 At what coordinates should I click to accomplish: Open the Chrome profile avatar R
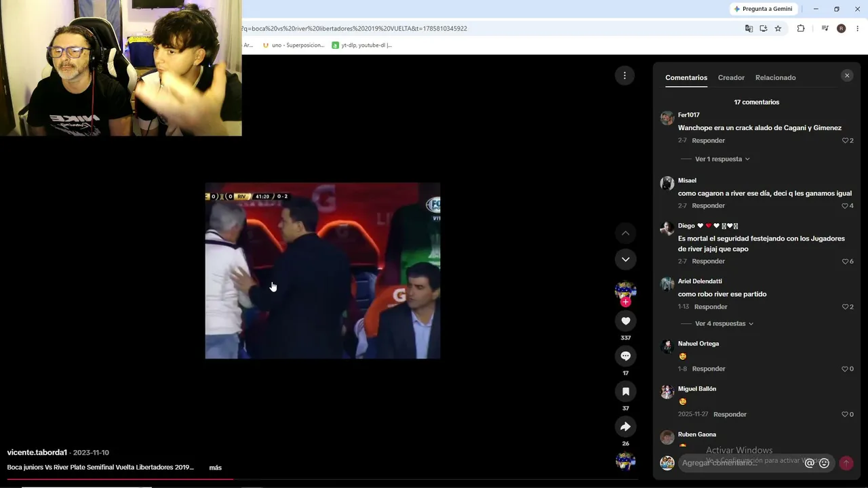tap(842, 28)
